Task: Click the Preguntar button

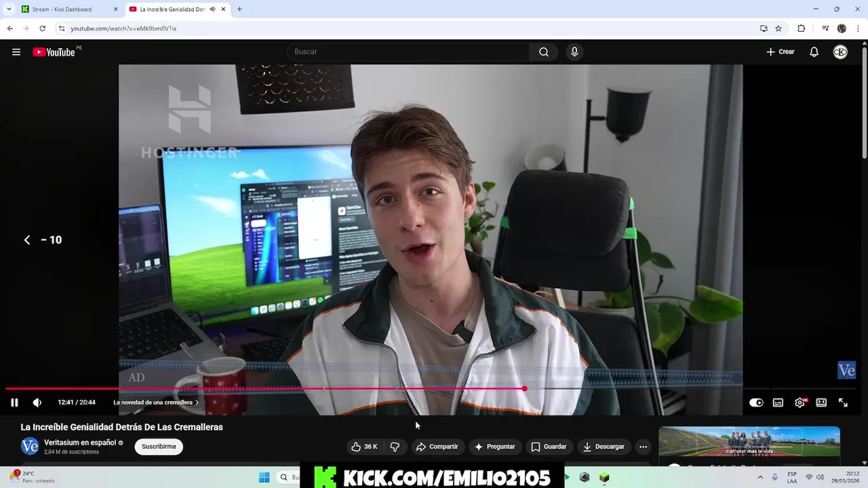Action: 494,447
